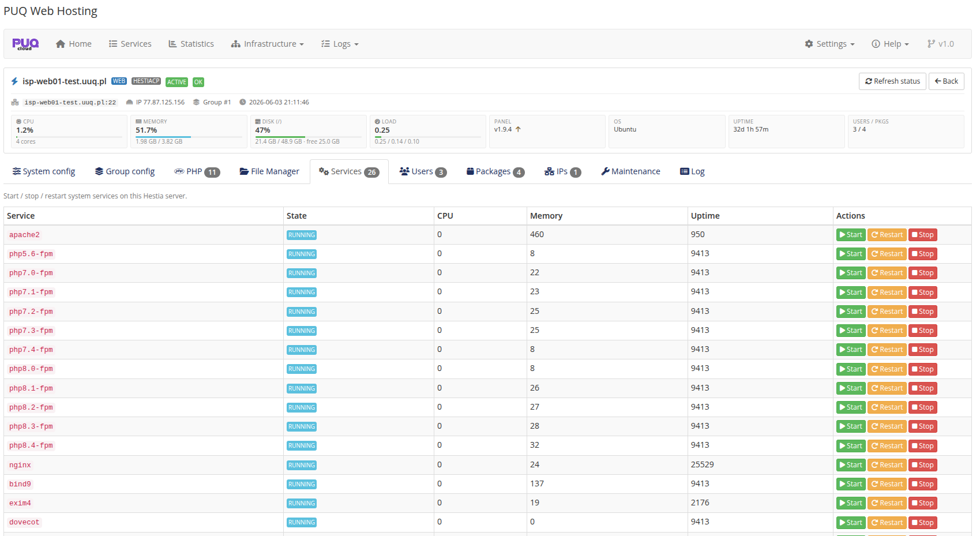Stop the php8.1-fpm service
Screen dimensions: 980x536
point(923,388)
